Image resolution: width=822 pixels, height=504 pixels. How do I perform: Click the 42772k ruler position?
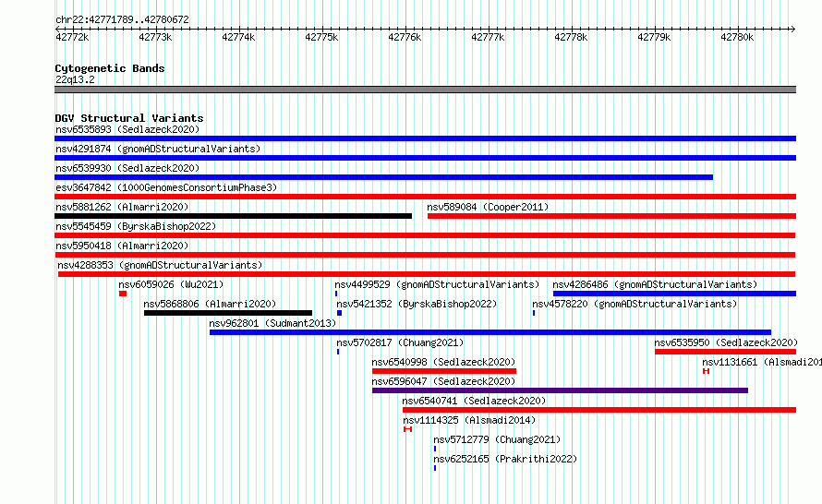click(x=72, y=37)
